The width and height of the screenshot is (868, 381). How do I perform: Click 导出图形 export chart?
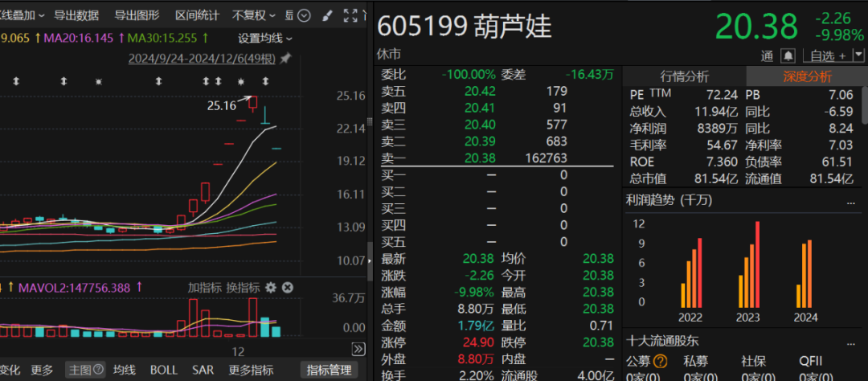coord(137,15)
